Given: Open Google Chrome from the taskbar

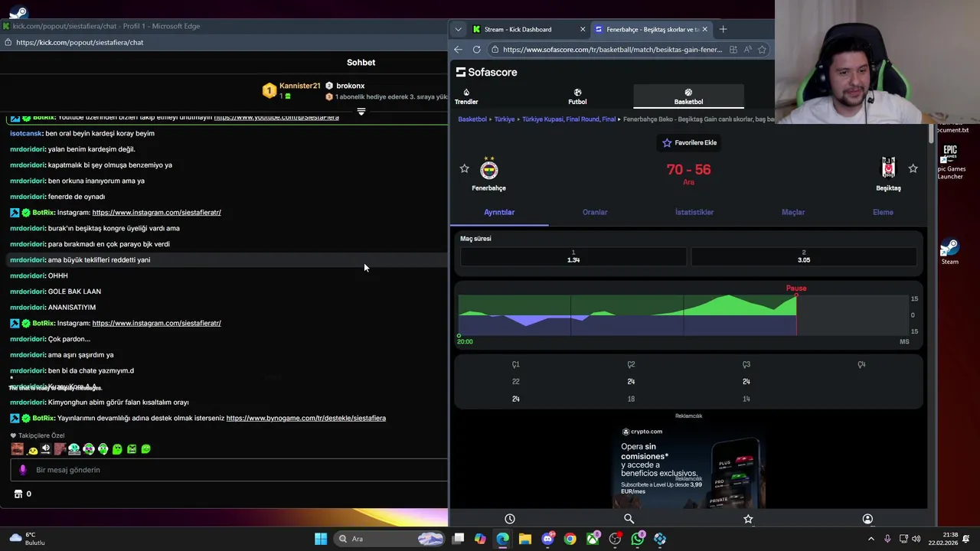Looking at the screenshot, I should point(570,539).
